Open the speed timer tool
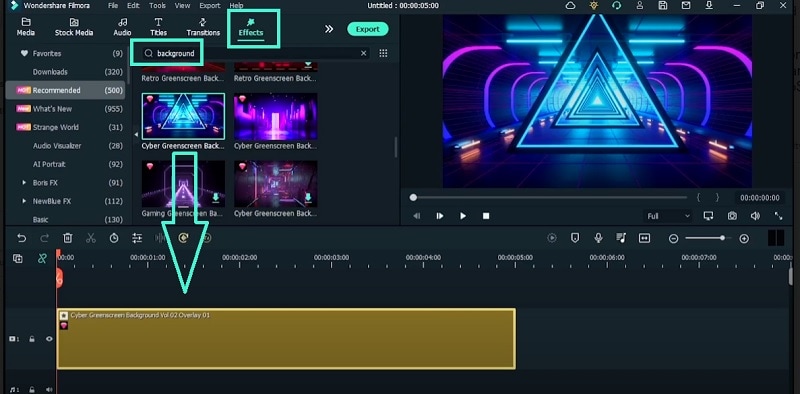800x394 pixels. (114, 238)
